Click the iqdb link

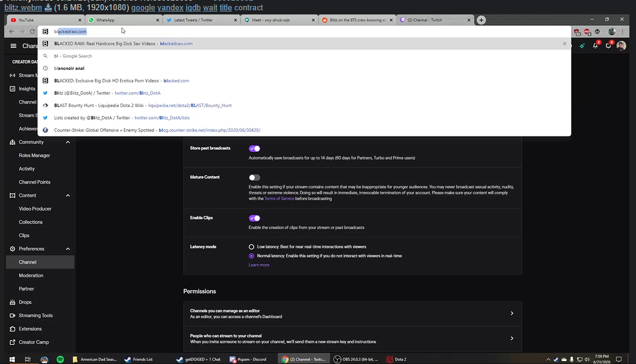[x=193, y=7]
